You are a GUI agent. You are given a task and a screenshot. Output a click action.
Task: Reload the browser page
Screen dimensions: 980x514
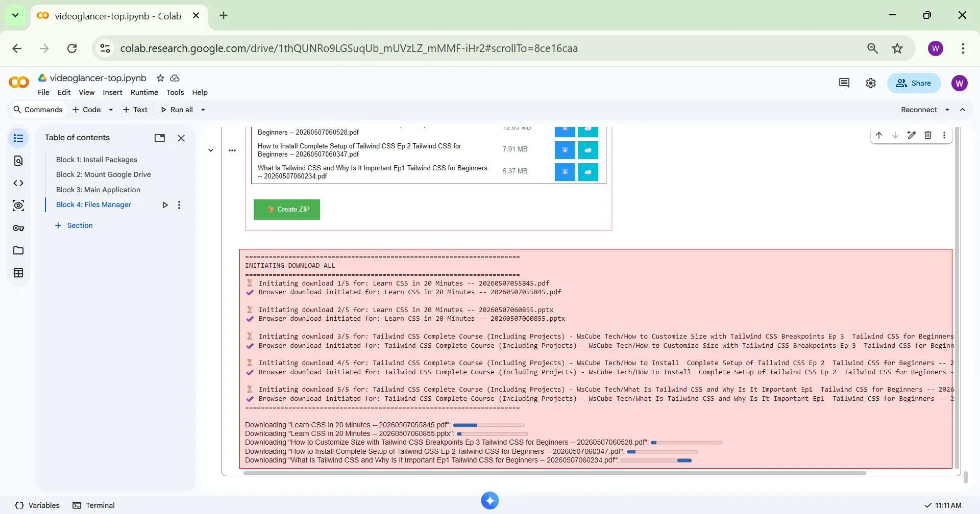[x=72, y=48]
